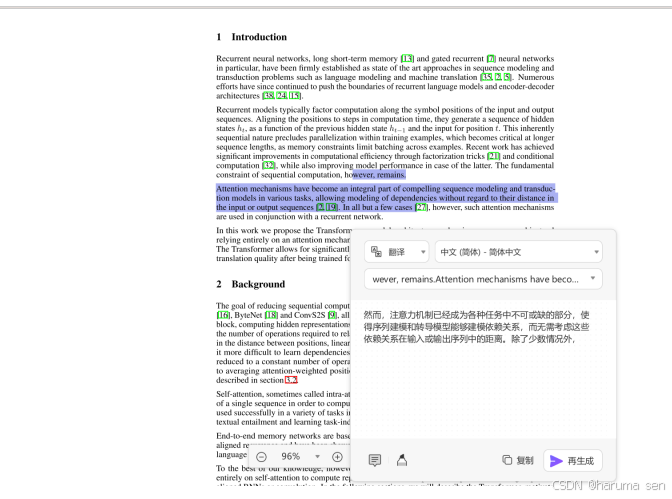Screen dimensions: 672x499
Task: Click the zoom out minus icon
Action: click(261, 457)
